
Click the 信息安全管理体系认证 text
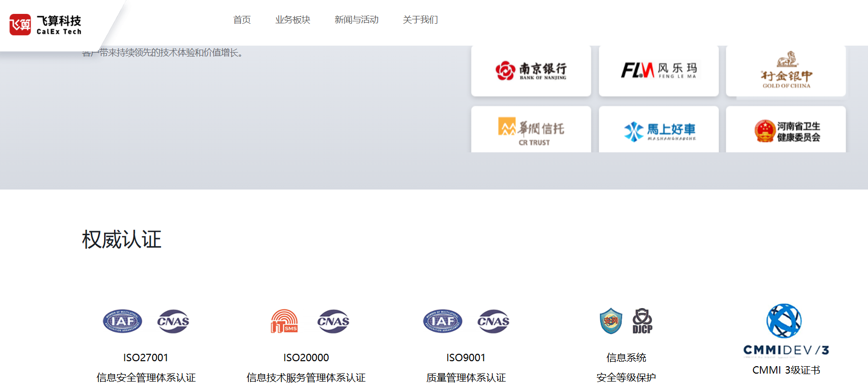(x=146, y=378)
